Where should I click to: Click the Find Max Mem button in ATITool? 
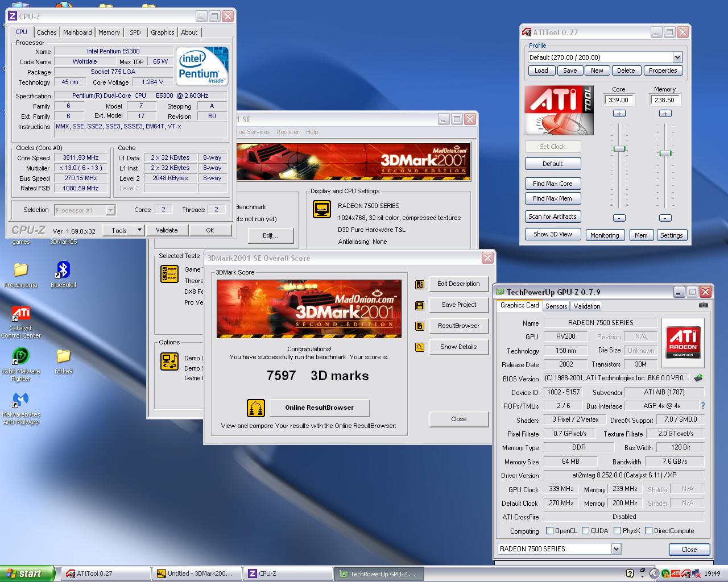pos(553,198)
